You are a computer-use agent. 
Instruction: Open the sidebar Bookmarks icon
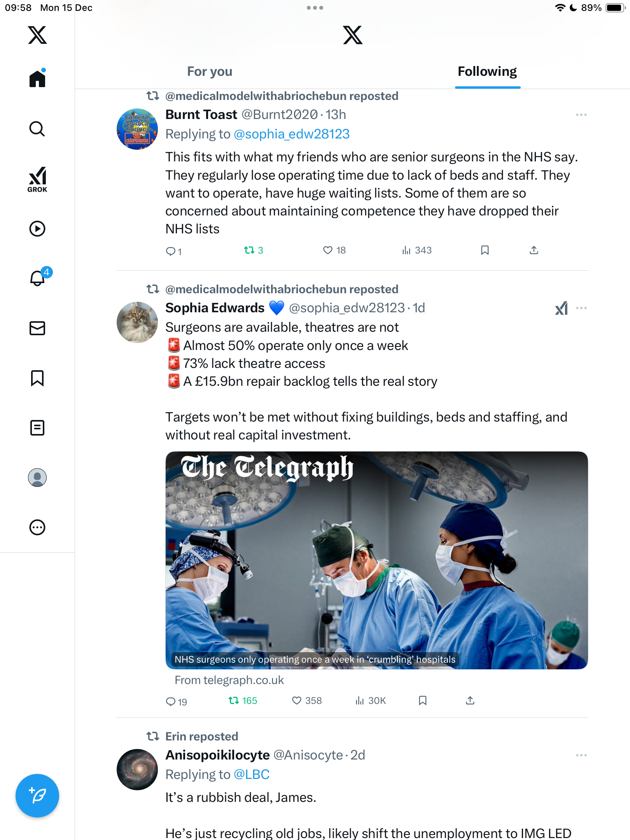37,378
